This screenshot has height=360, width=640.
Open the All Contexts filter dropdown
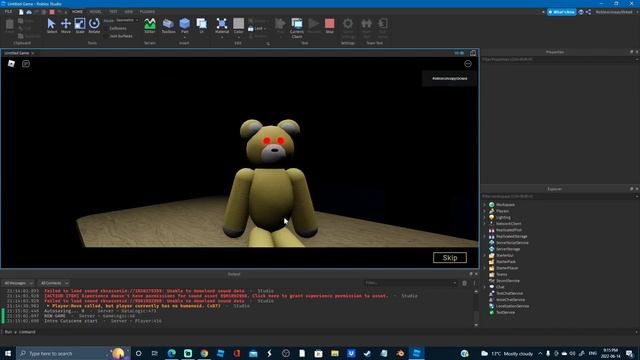(x=54, y=283)
